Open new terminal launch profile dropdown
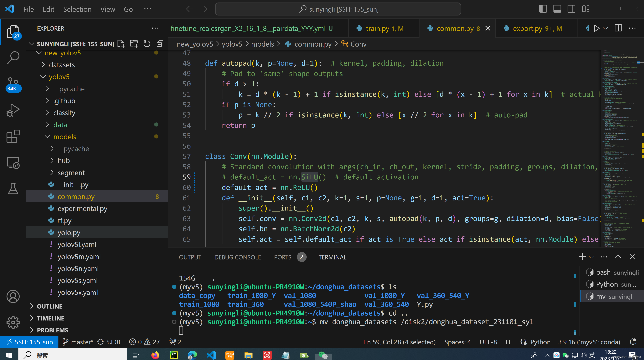 tap(591, 257)
